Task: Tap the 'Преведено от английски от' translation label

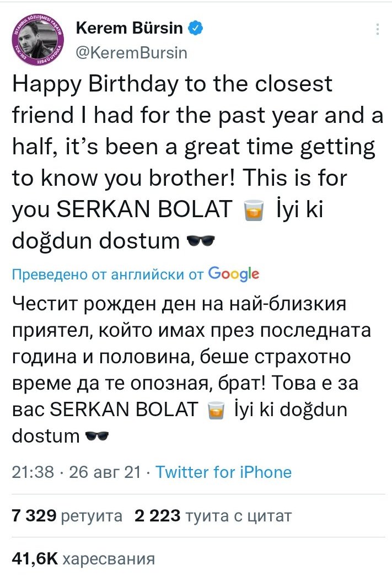Action: point(108,274)
